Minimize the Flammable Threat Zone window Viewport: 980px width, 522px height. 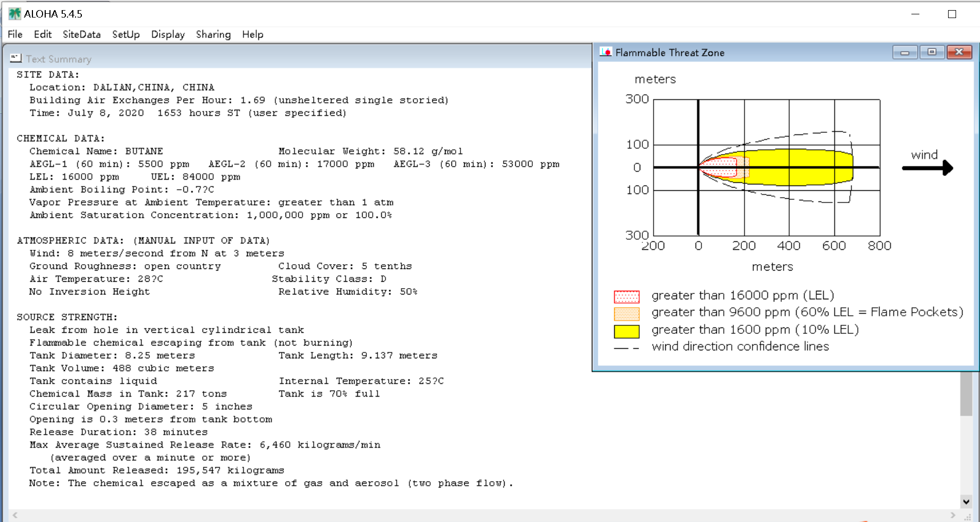(904, 52)
